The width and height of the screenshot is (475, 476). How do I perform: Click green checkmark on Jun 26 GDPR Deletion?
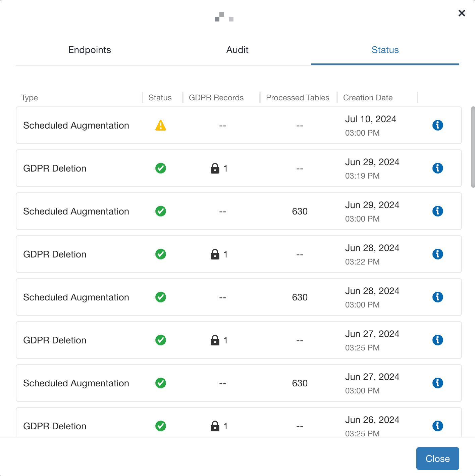(x=161, y=426)
